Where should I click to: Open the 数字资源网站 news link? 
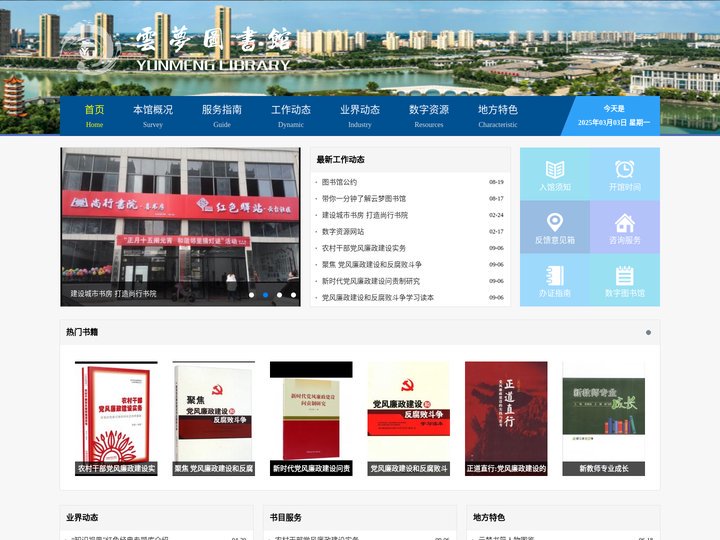[343, 232]
